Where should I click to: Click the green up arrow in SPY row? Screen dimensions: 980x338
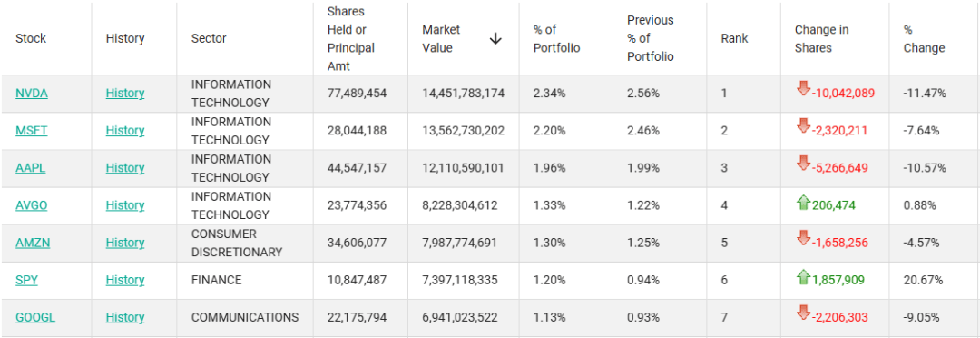(803, 277)
